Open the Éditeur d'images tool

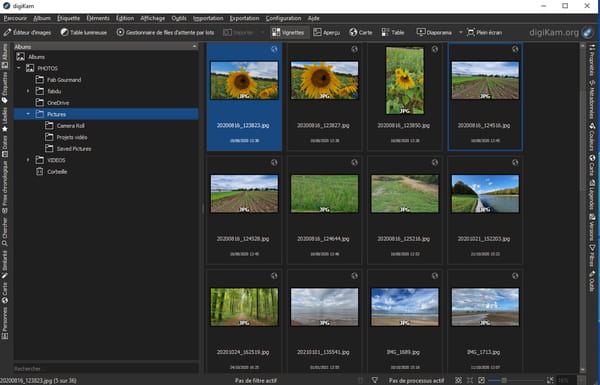27,33
